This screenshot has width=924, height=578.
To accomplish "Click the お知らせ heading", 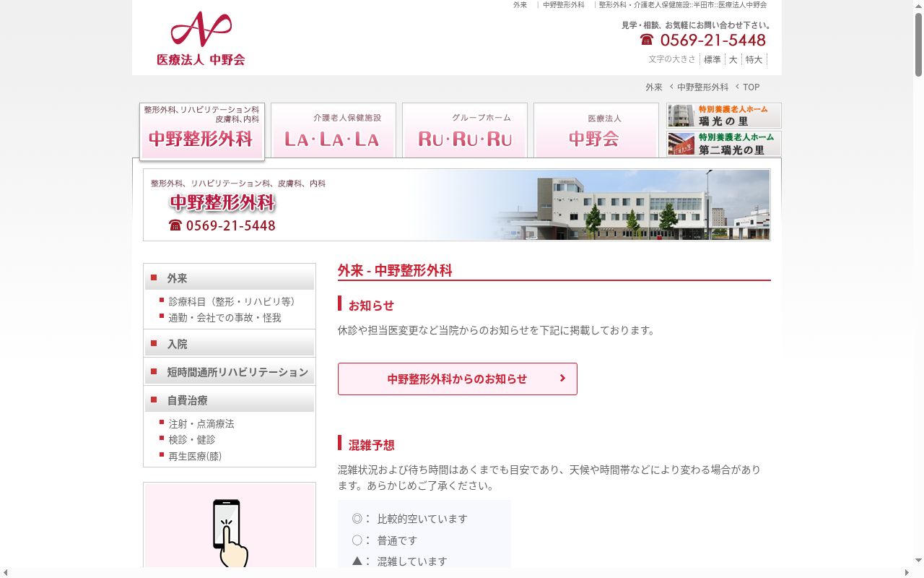I will [x=372, y=305].
